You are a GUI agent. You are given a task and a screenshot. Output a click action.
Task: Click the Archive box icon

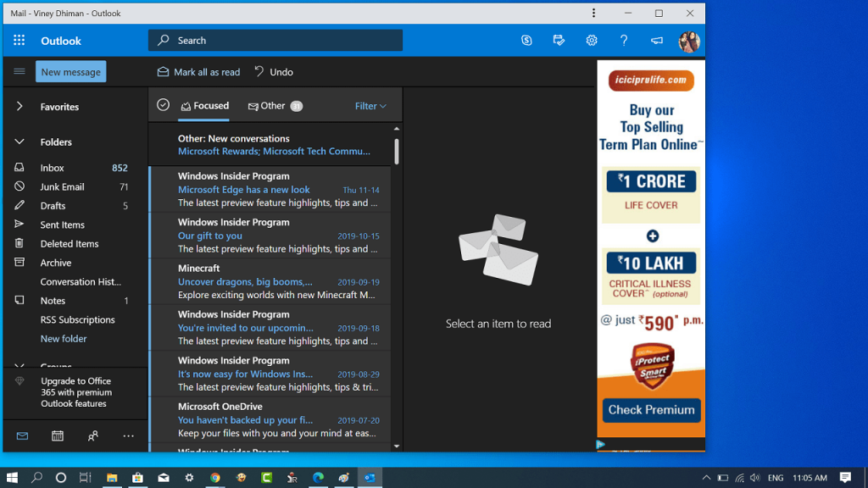pos(19,263)
